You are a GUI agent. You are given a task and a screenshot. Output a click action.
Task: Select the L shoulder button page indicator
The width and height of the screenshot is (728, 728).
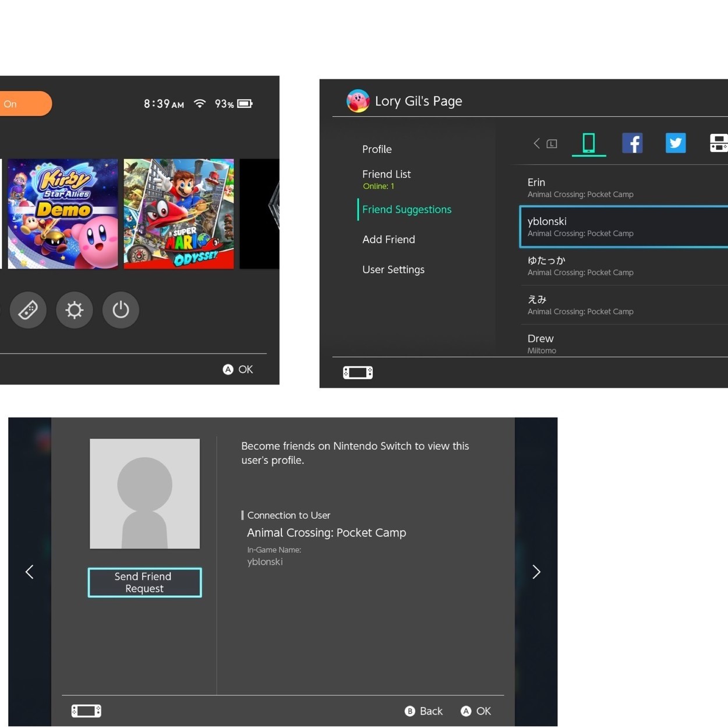(x=551, y=143)
